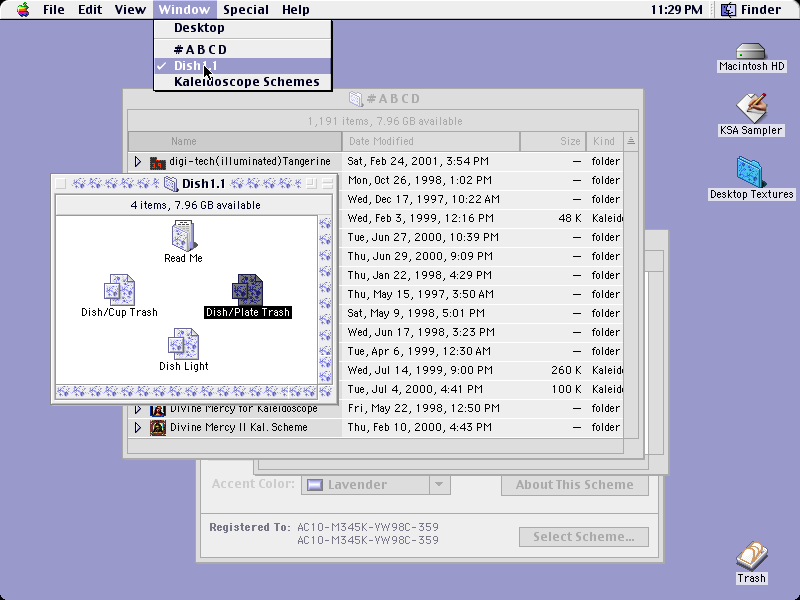Sort by the Size column header
Viewport: 800px width, 600px height.
pos(554,141)
